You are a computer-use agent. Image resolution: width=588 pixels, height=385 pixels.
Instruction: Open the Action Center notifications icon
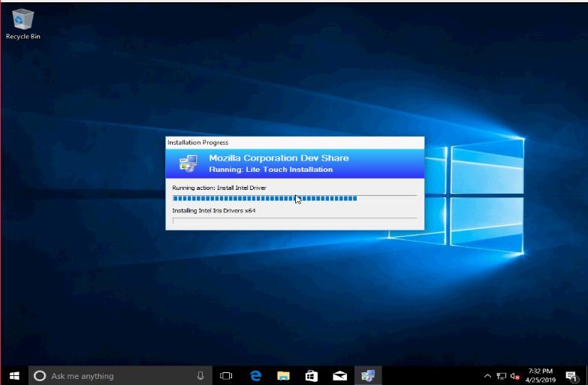click(x=572, y=376)
